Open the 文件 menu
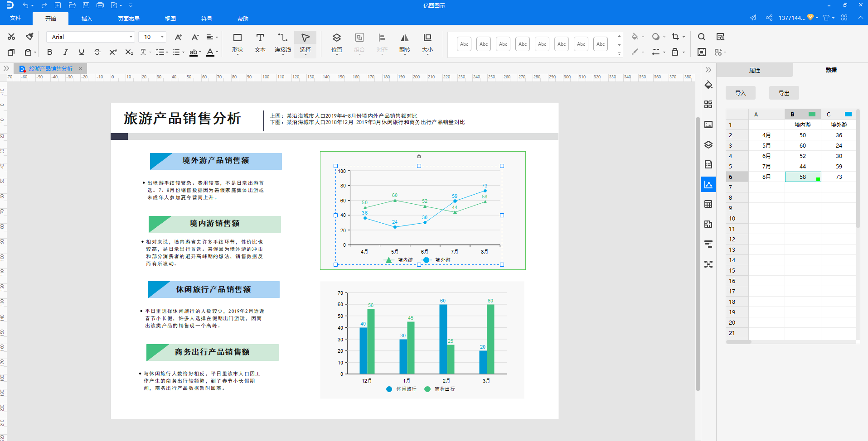 15,19
